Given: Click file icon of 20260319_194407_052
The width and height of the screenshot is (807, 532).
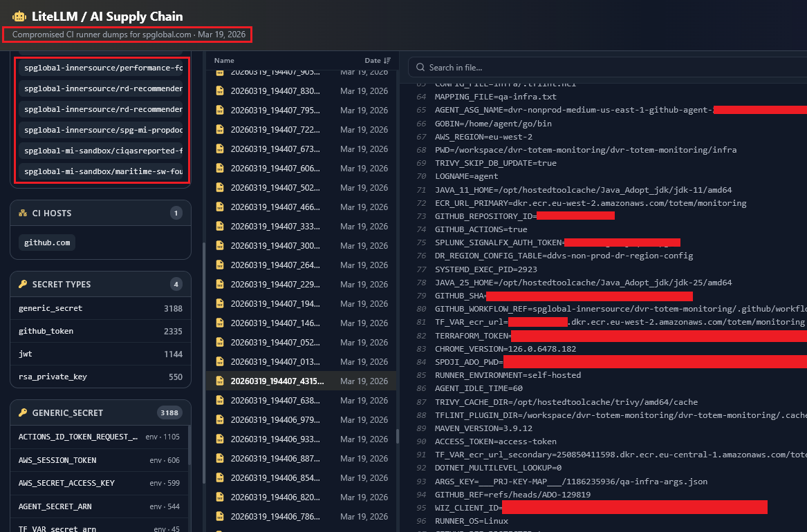Looking at the screenshot, I should pyautogui.click(x=220, y=342).
